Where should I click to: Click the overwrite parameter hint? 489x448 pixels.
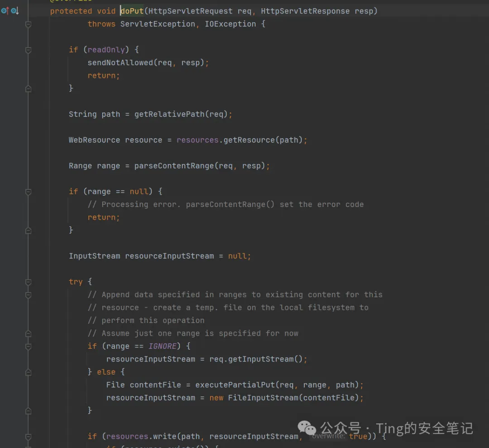tap(329, 436)
